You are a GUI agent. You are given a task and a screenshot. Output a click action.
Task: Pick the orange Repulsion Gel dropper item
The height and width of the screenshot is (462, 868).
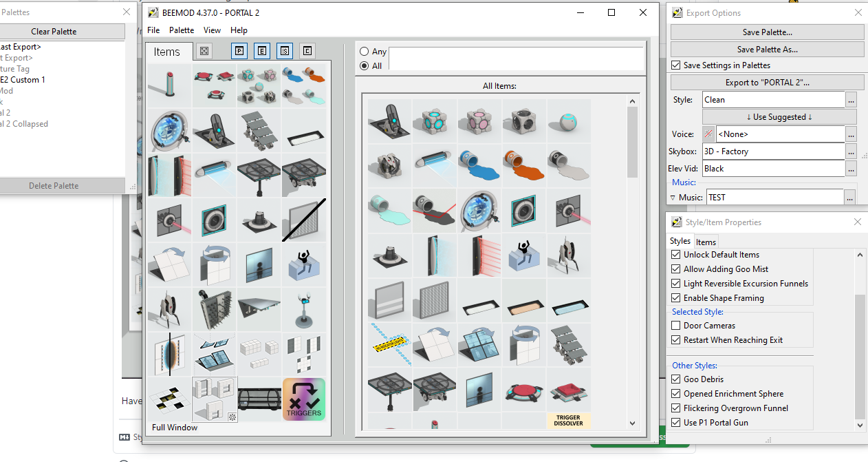(523, 165)
